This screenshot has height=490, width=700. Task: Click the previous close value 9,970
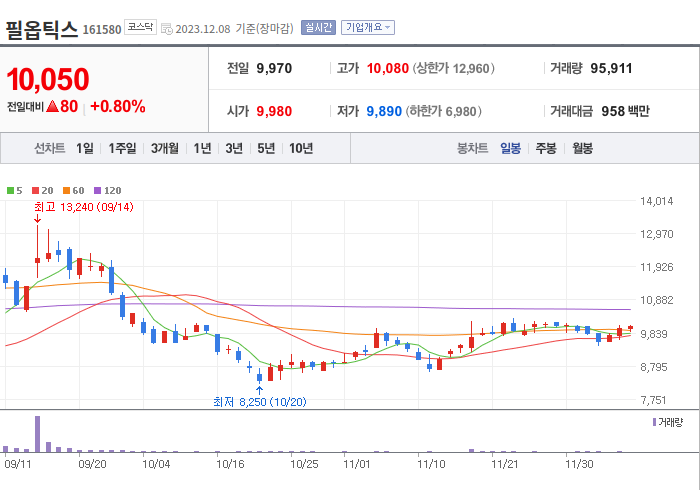coord(274,68)
